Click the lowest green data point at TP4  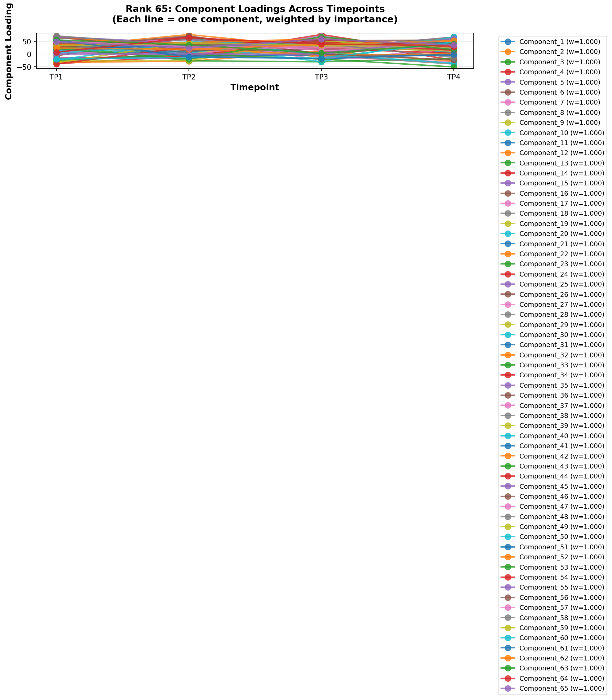pyautogui.click(x=454, y=67)
